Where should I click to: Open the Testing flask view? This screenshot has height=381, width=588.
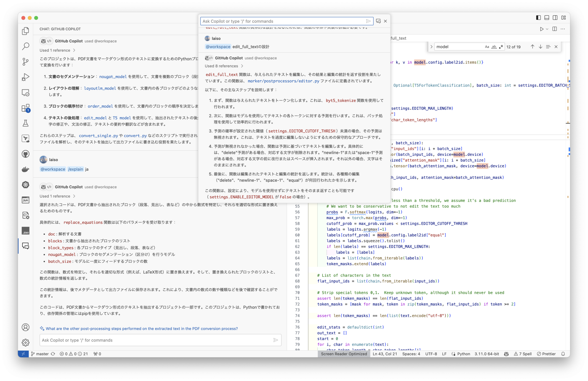tap(26, 123)
